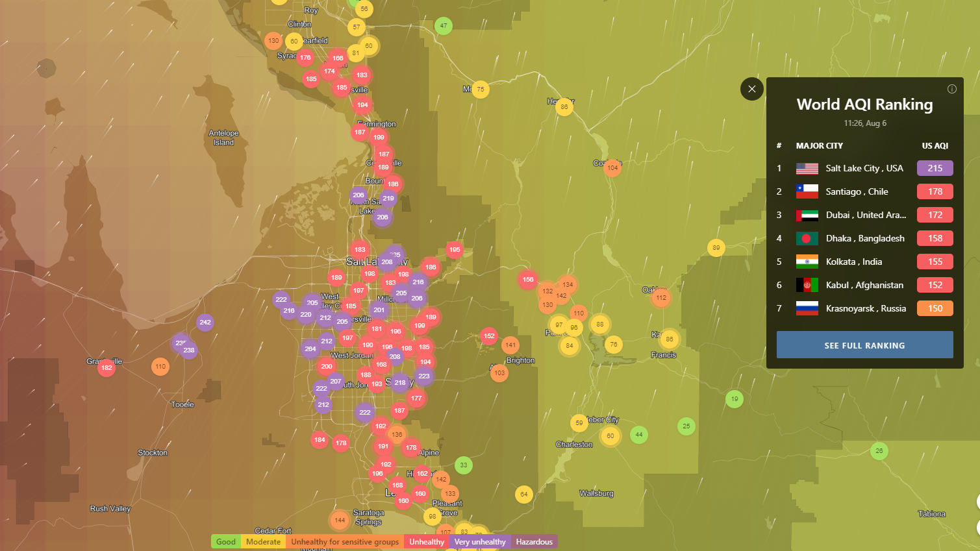The width and height of the screenshot is (980, 551).
Task: Open the yellow 89 AQI marker
Action: [716, 248]
